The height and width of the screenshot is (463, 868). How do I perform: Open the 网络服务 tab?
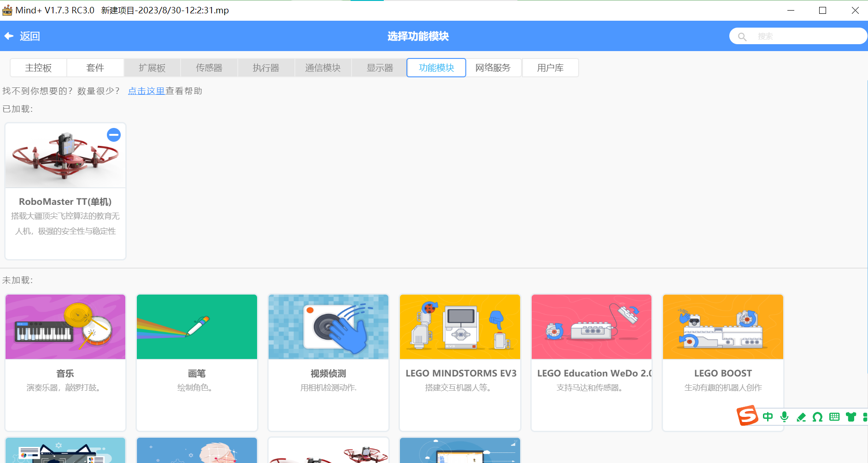[x=493, y=68]
